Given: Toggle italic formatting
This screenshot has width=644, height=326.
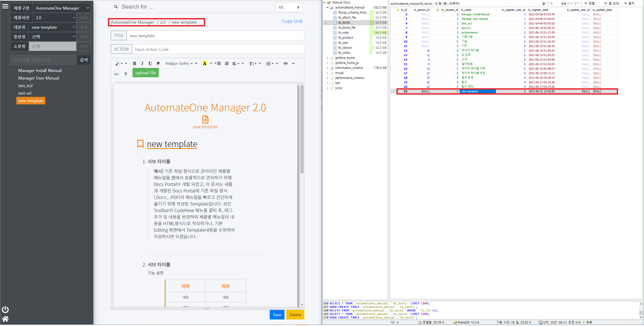Looking at the screenshot, I should tap(142, 63).
